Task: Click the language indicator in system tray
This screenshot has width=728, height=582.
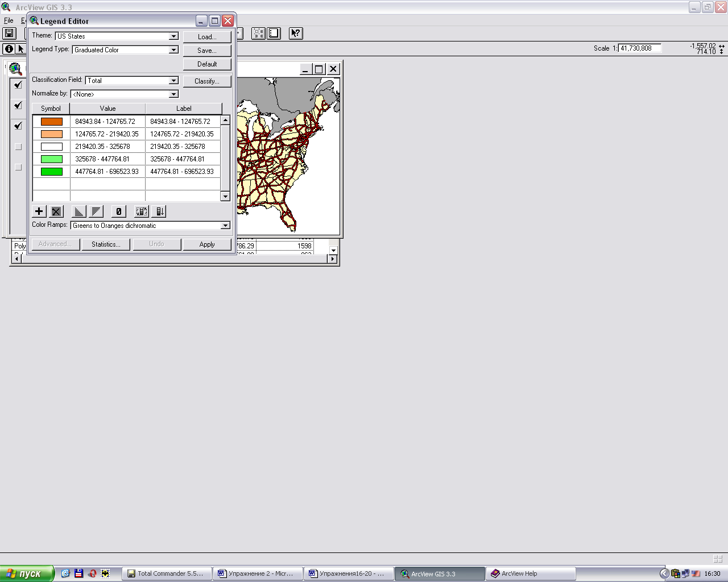Action: click(696, 573)
